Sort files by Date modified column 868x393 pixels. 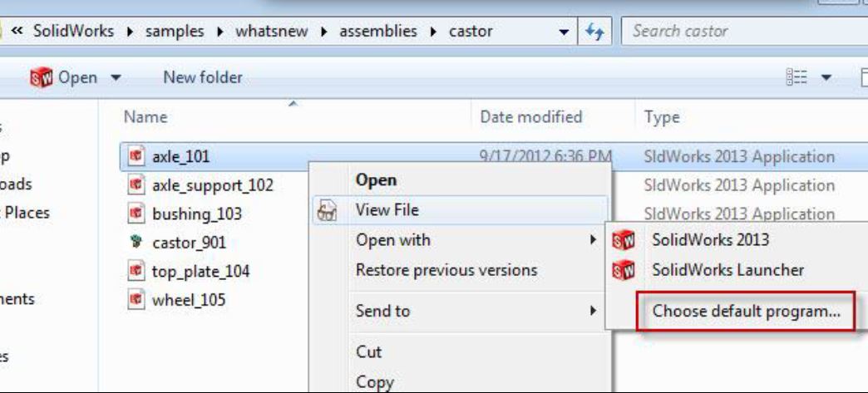click(531, 117)
